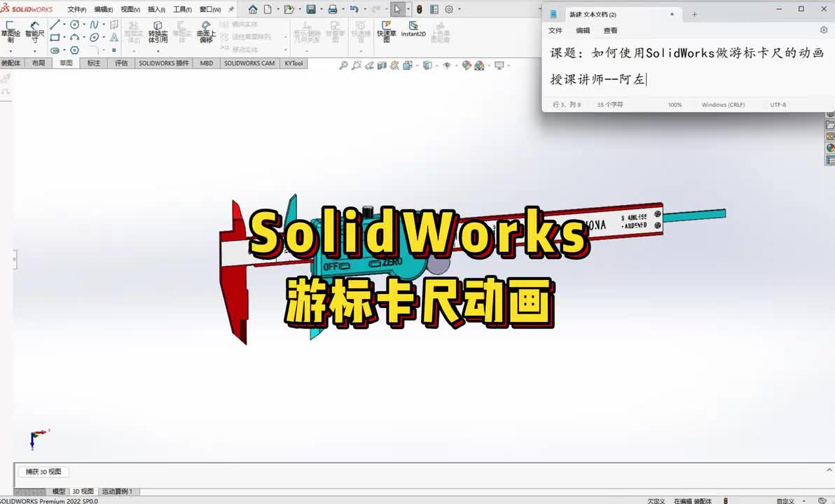835x504 pixels.
Task: Select the Ellipse sketch tool
Action: pos(95,37)
